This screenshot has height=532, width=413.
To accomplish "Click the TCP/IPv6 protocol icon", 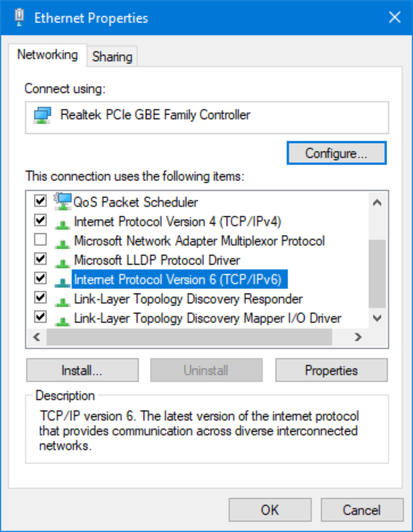I will tap(62, 282).
